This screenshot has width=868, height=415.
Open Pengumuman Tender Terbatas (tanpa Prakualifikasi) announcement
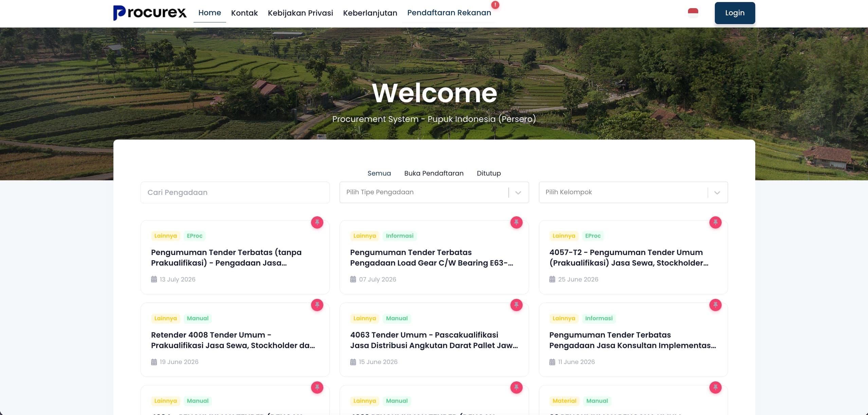coord(226,257)
